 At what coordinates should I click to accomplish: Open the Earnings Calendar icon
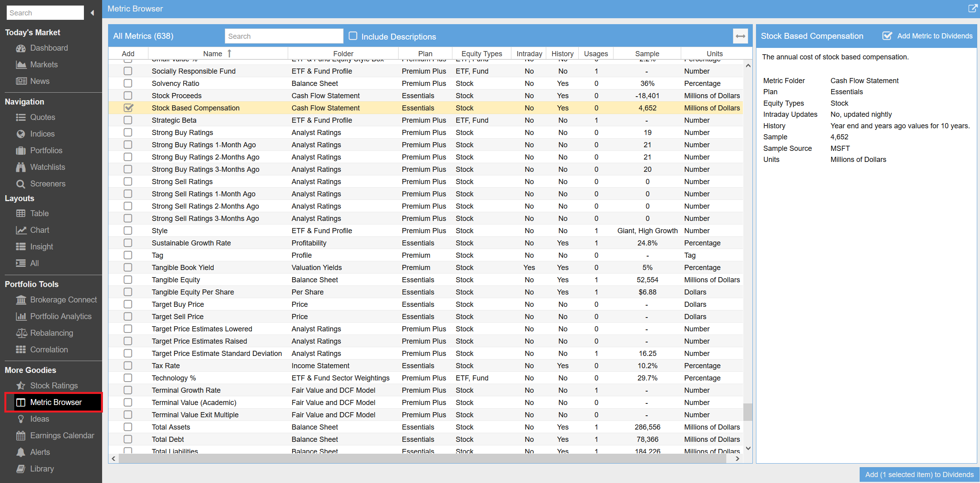coord(21,435)
